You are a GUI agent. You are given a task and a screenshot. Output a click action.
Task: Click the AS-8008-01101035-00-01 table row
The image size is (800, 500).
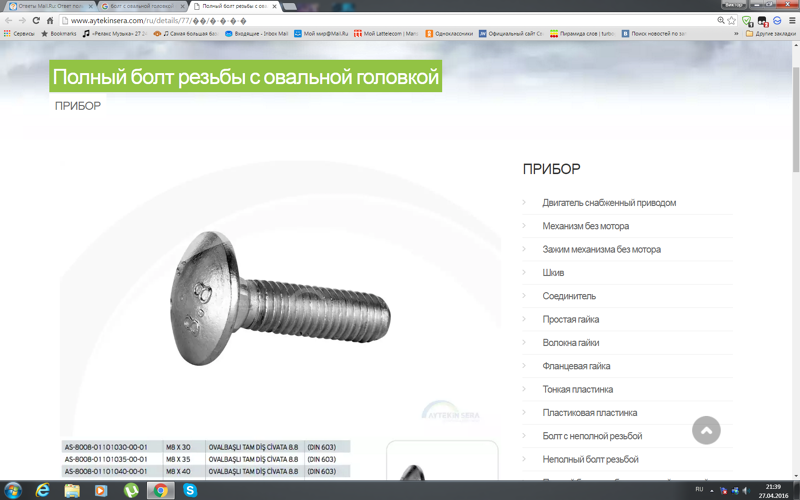(x=206, y=459)
